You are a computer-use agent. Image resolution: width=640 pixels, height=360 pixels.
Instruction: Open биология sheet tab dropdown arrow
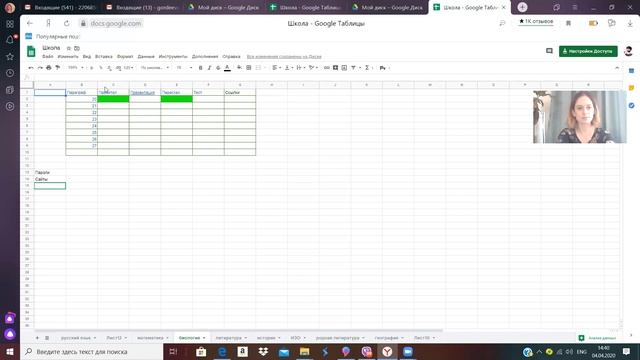204,338
